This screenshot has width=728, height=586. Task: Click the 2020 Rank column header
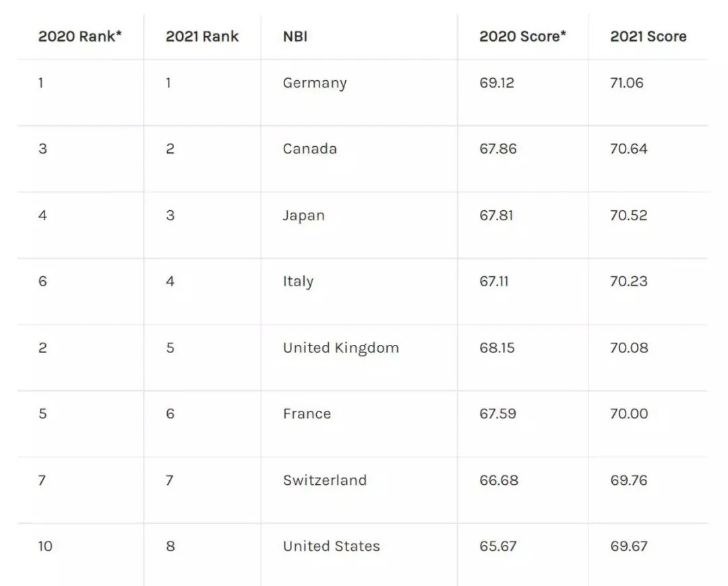tap(80, 36)
